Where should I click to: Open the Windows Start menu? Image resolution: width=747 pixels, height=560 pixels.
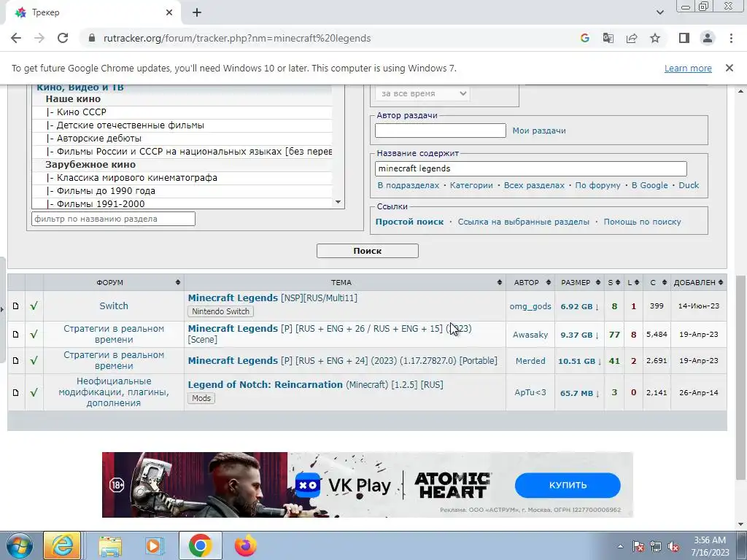click(x=19, y=545)
